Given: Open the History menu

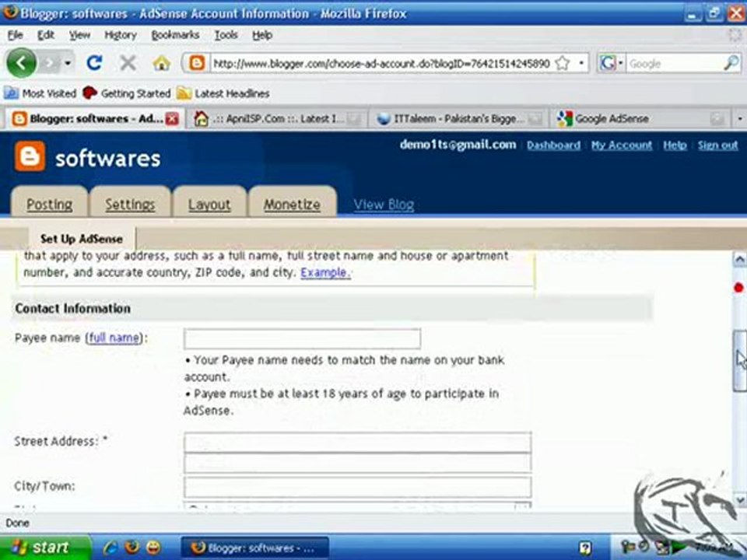Looking at the screenshot, I should (x=120, y=35).
